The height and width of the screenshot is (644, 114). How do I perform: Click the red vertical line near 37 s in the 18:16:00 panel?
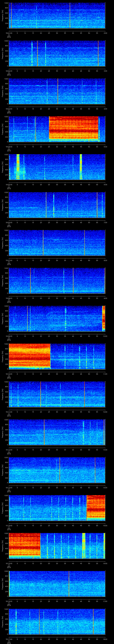coord(69,584)
